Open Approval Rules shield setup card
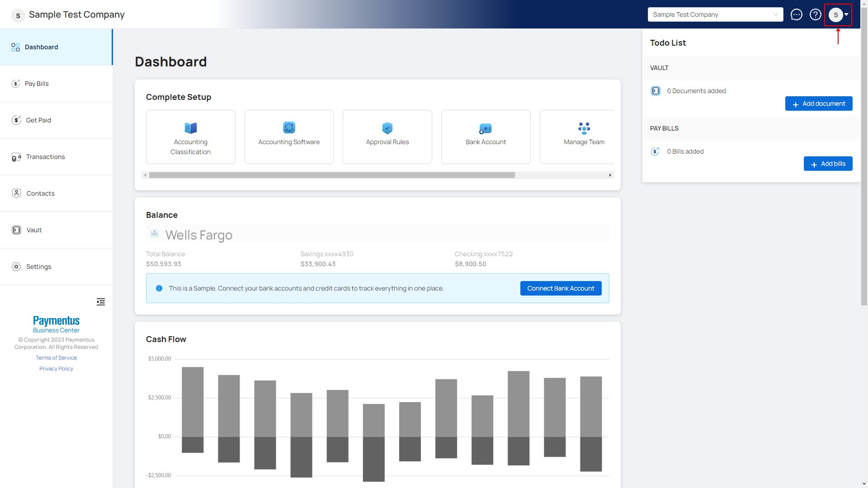The image size is (868, 488). click(387, 137)
